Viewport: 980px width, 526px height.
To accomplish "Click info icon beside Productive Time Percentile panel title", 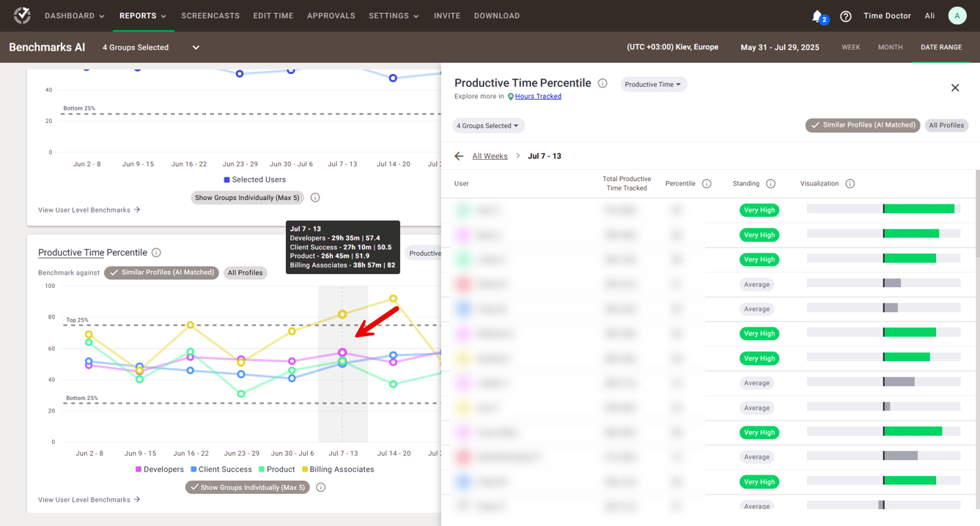I will (603, 84).
